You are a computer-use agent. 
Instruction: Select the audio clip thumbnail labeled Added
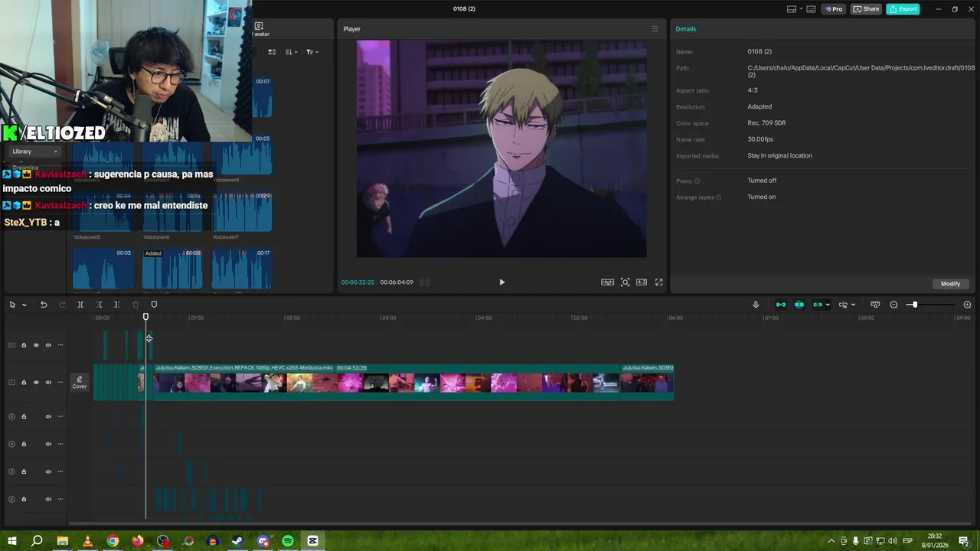tap(172, 269)
